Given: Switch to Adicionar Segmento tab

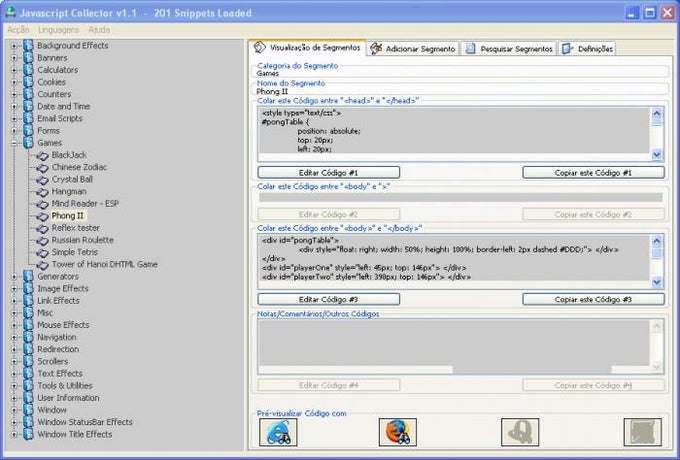Looking at the screenshot, I should [413, 49].
